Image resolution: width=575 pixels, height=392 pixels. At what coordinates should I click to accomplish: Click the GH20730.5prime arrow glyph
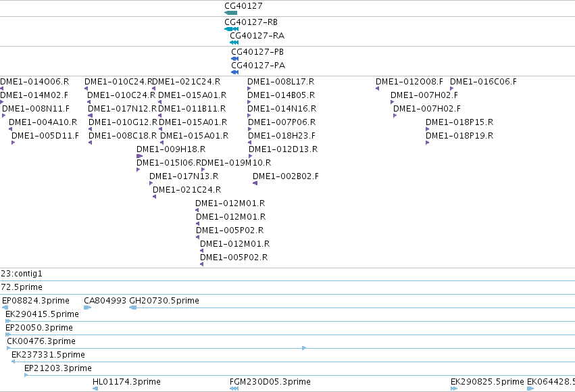132,308
